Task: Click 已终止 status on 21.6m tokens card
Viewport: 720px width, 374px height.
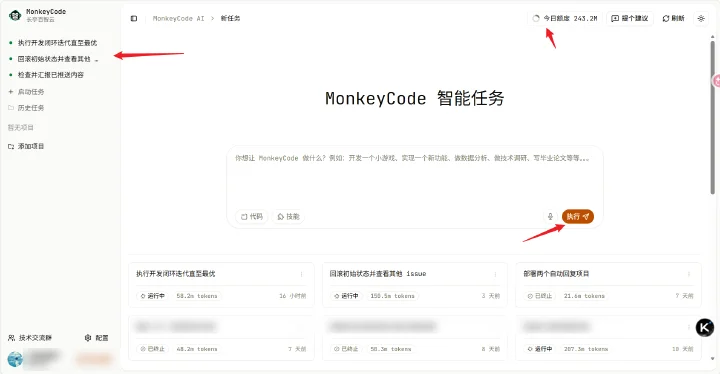Action: pos(540,296)
